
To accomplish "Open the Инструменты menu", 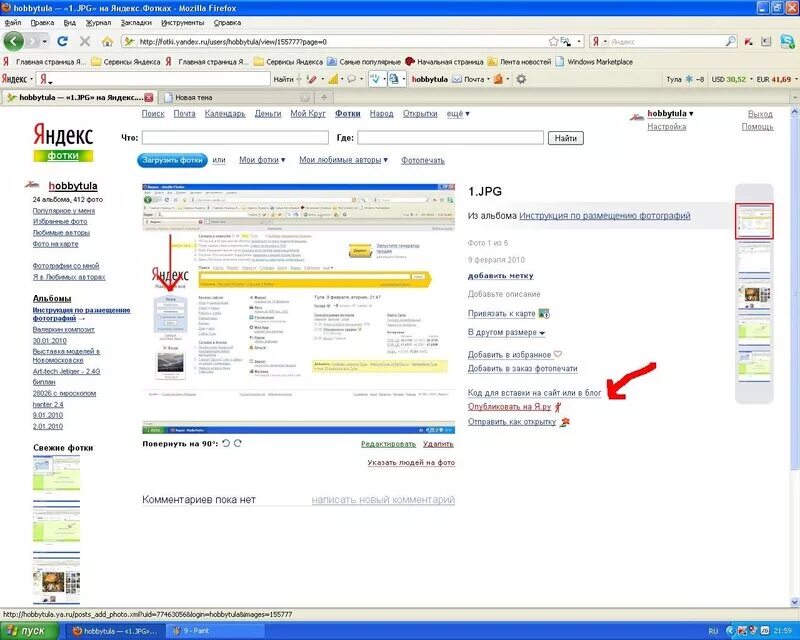I will pyautogui.click(x=183, y=22).
